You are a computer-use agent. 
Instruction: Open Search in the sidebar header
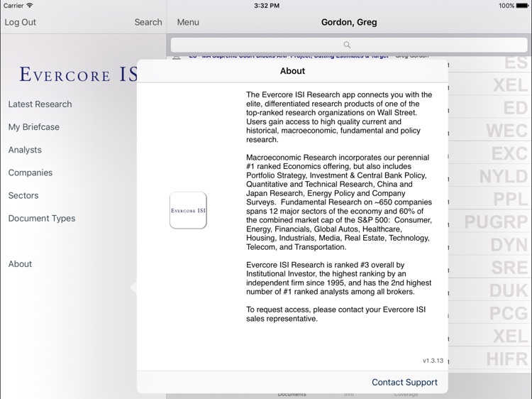click(x=148, y=22)
